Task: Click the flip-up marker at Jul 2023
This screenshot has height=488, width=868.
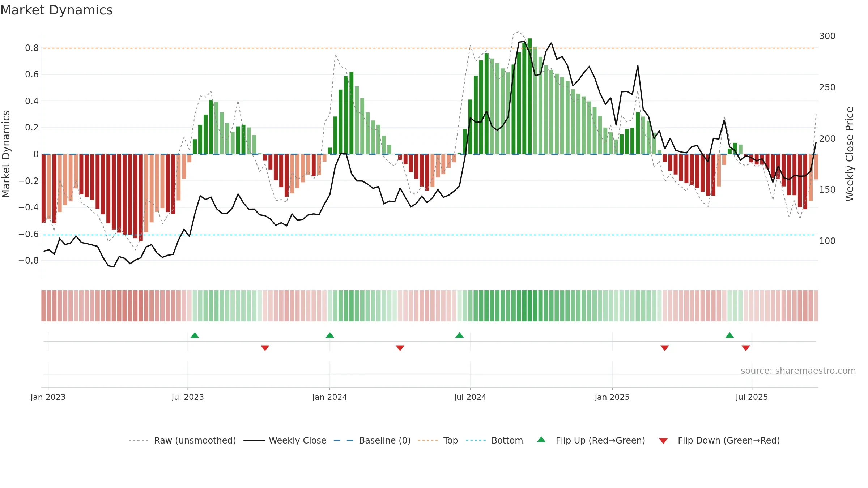Action: pos(195,335)
